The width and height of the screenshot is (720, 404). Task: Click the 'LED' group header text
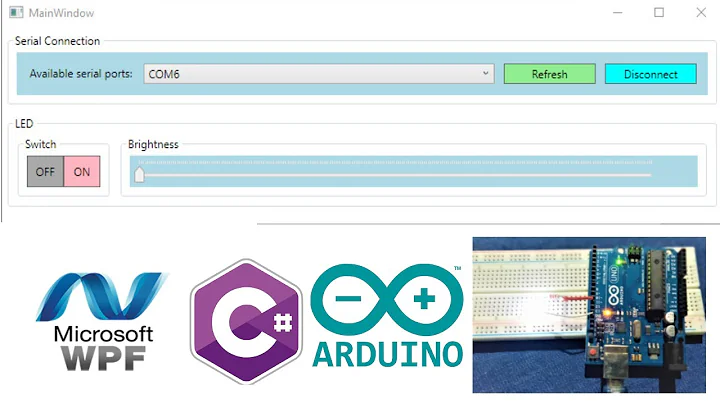[24, 123]
